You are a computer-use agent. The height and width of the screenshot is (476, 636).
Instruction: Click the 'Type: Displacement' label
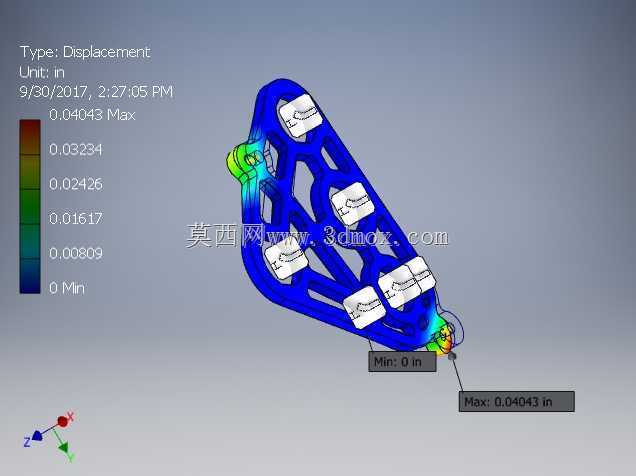click(85, 52)
